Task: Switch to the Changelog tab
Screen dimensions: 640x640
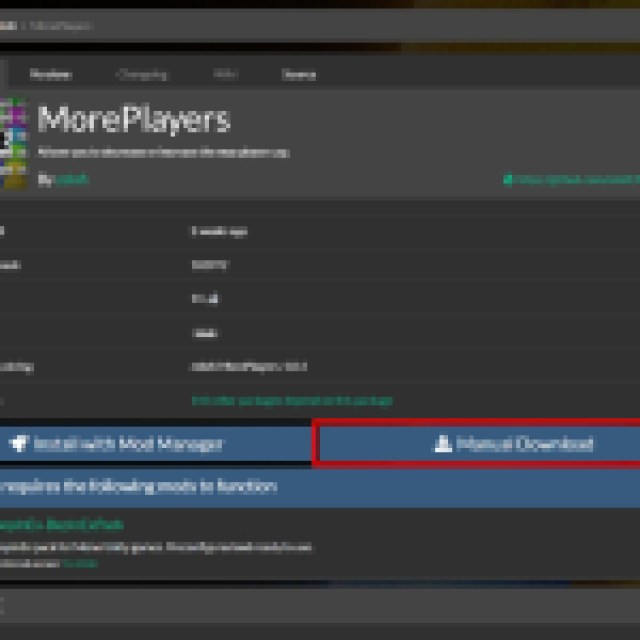Action: point(142,74)
